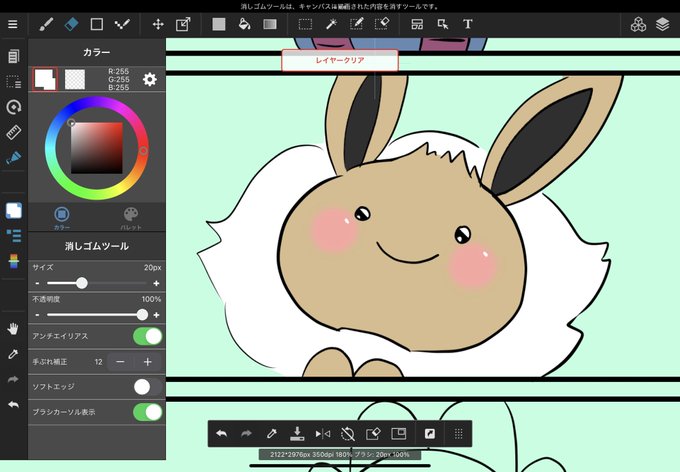Screen dimensions: 680x472
Task: Click Undo in bottom shortcut bar
Action: [222, 433]
